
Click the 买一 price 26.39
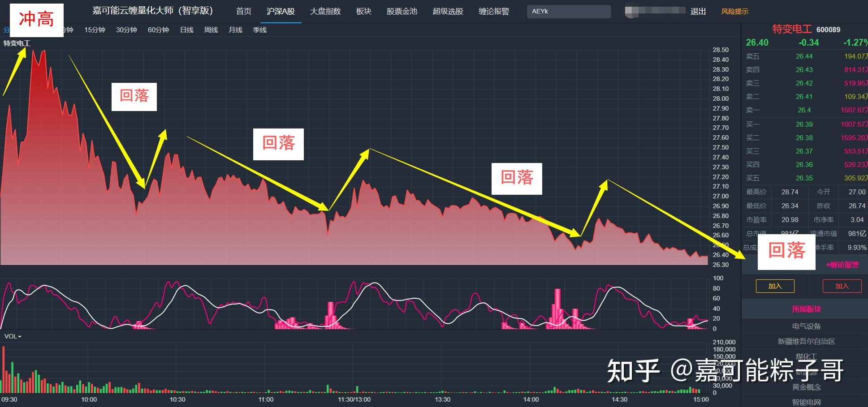coord(804,124)
